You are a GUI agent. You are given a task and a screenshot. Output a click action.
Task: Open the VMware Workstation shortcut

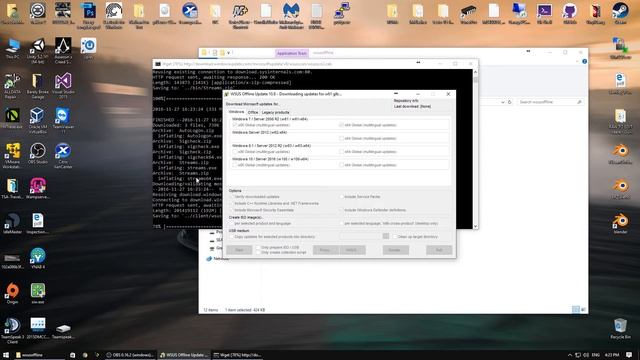(x=12, y=156)
